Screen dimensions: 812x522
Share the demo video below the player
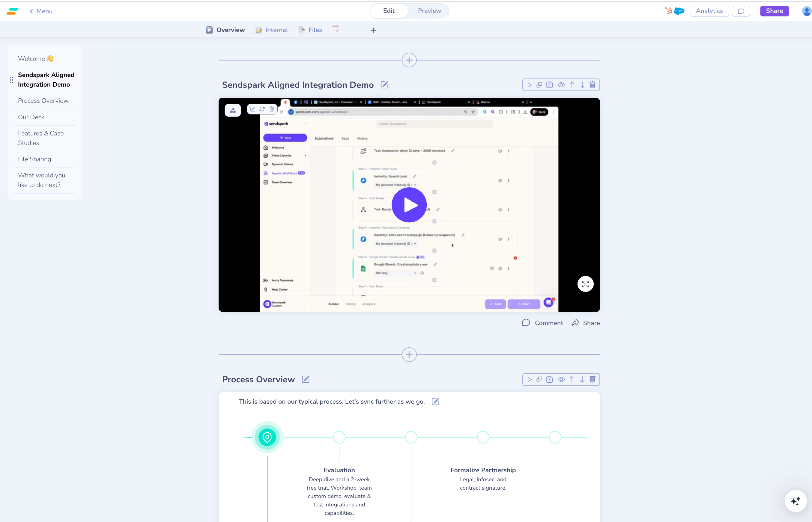click(x=586, y=323)
